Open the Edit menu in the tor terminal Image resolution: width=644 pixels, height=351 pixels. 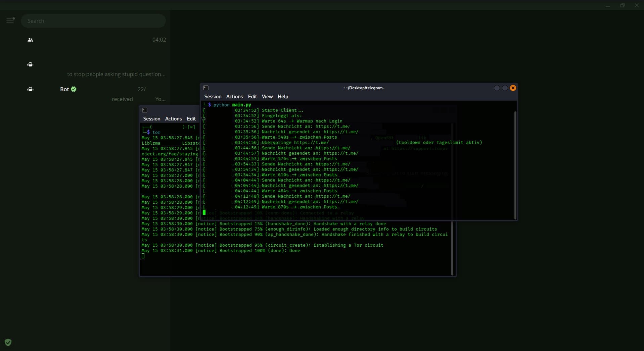click(x=191, y=119)
